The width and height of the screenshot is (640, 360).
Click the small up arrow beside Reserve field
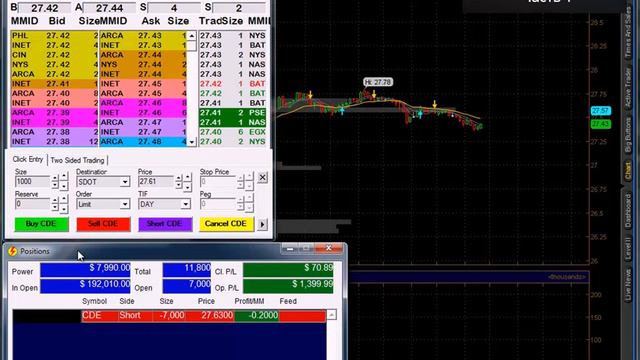tap(55, 201)
